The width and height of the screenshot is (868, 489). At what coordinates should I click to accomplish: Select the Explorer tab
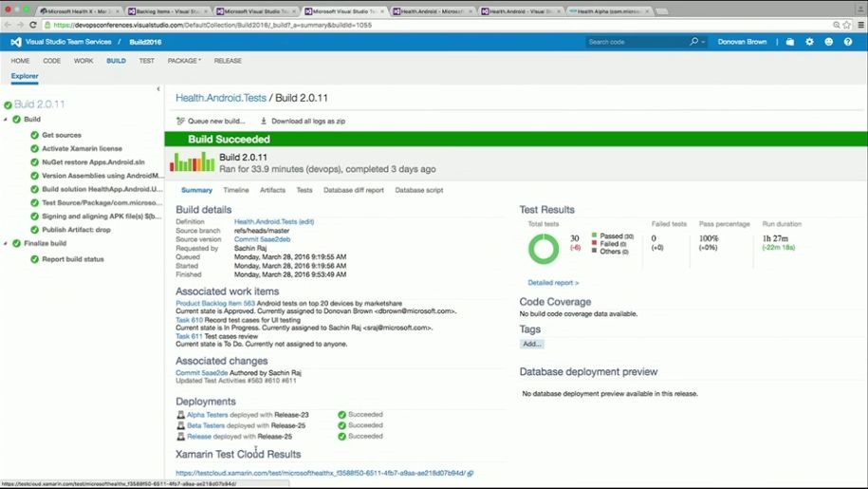(x=25, y=76)
